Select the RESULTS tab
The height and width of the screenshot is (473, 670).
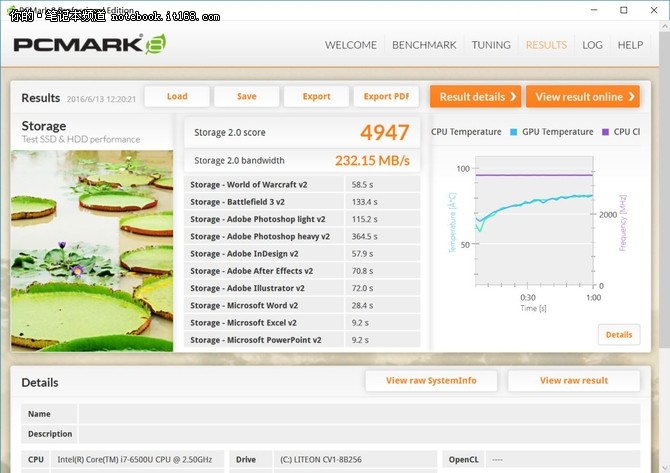tap(547, 45)
